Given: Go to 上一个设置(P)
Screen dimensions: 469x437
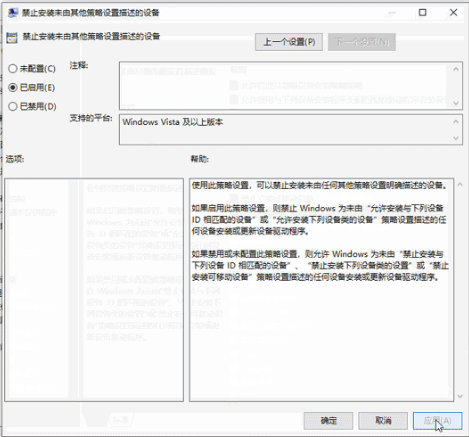Looking at the screenshot, I should [x=289, y=42].
